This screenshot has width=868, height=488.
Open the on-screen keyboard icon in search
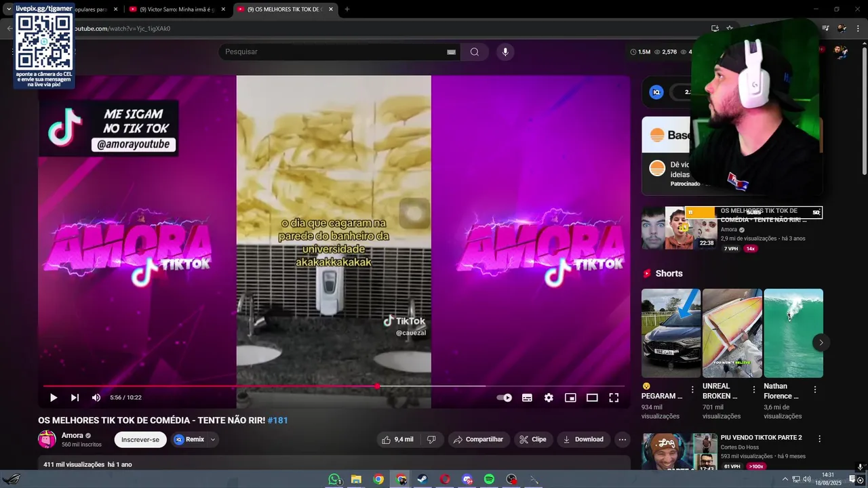pos(451,52)
